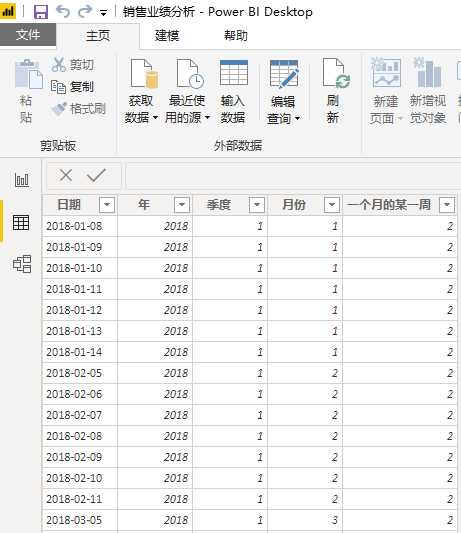461x533 pixels.
Task: Click 新增视觉对象 new visual icon
Action: pyautogui.click(x=428, y=73)
